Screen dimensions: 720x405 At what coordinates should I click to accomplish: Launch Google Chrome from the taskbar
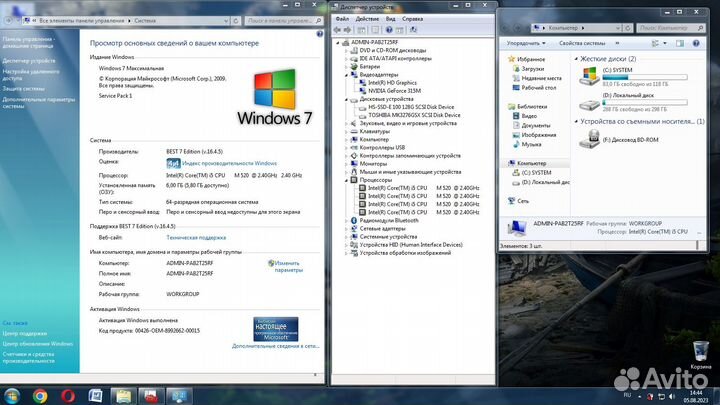point(40,396)
